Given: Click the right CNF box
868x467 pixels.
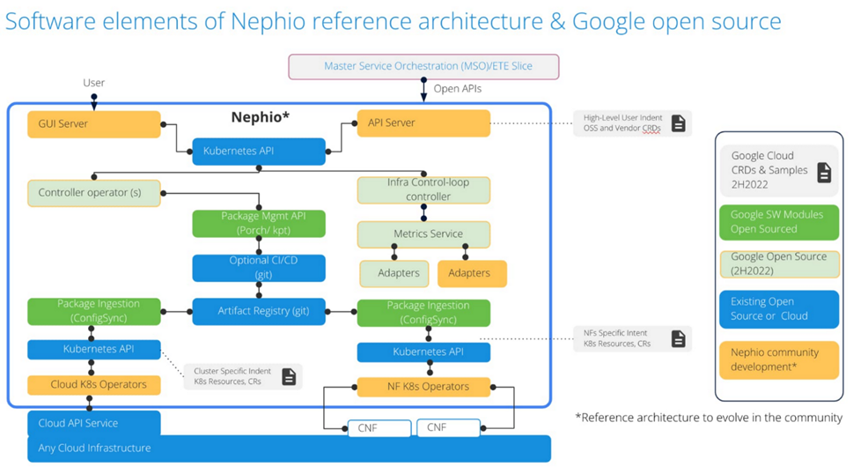Looking at the screenshot, I should 448,427.
